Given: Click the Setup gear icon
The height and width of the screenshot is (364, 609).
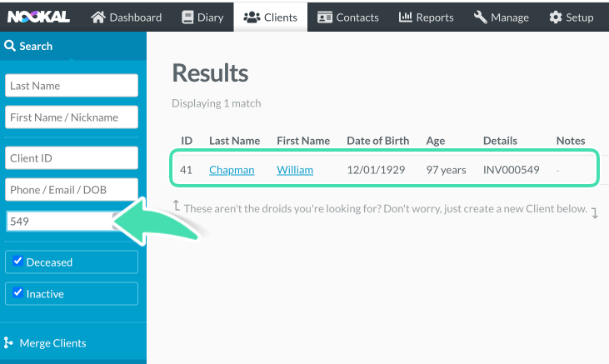Looking at the screenshot, I should [x=556, y=17].
